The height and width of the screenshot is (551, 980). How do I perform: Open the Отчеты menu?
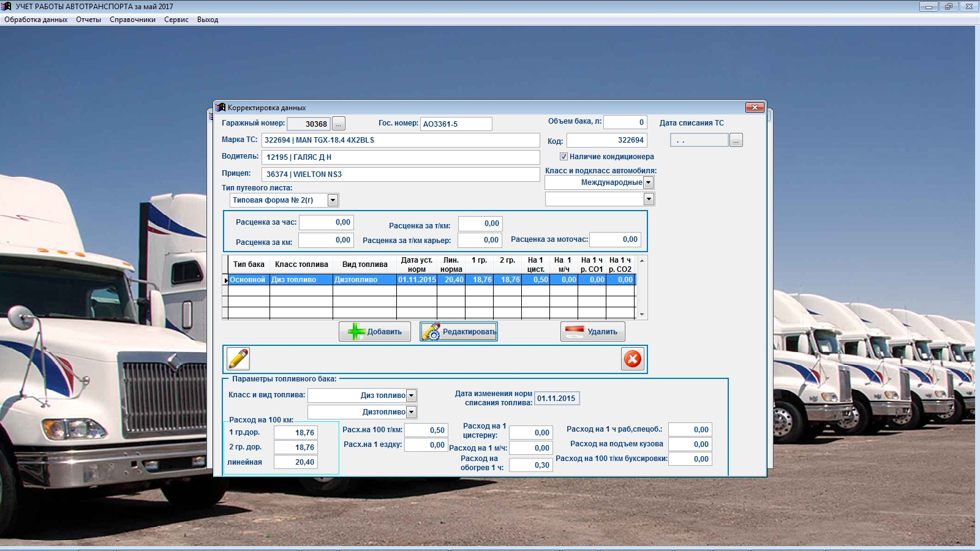coord(88,20)
